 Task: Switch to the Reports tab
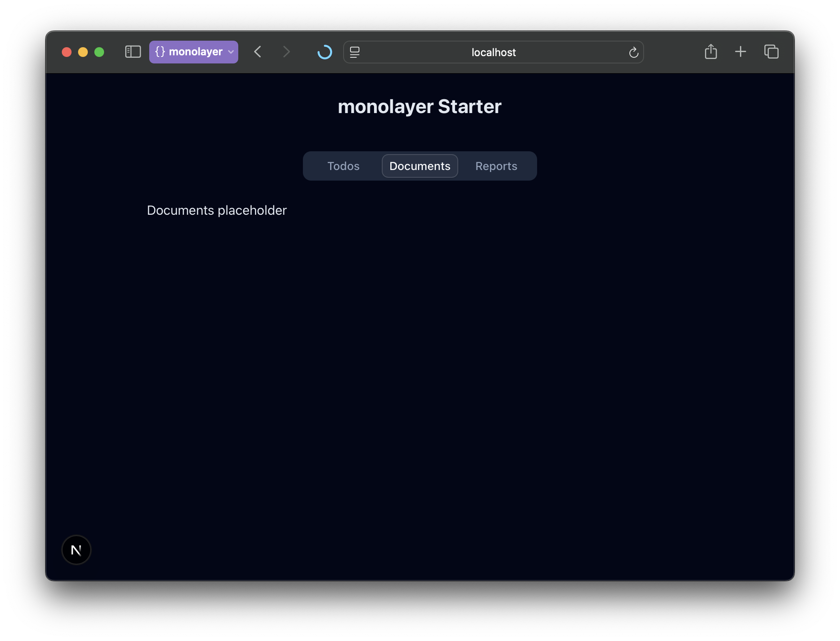pos(496,166)
